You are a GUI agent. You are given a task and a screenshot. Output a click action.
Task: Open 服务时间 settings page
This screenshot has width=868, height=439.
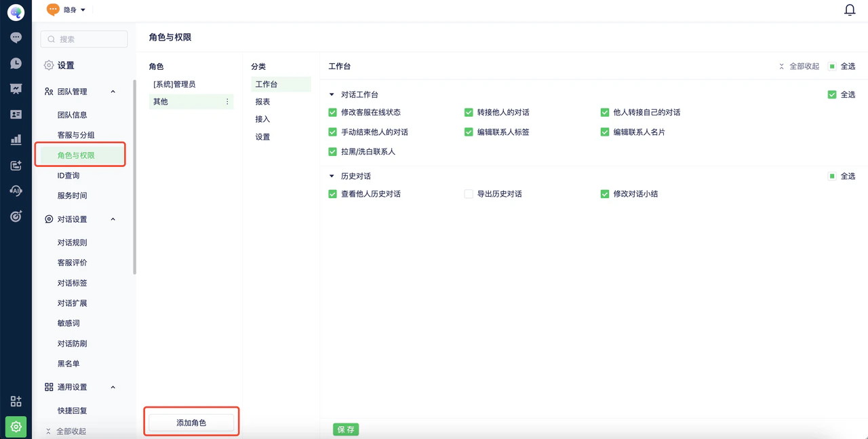tap(73, 196)
